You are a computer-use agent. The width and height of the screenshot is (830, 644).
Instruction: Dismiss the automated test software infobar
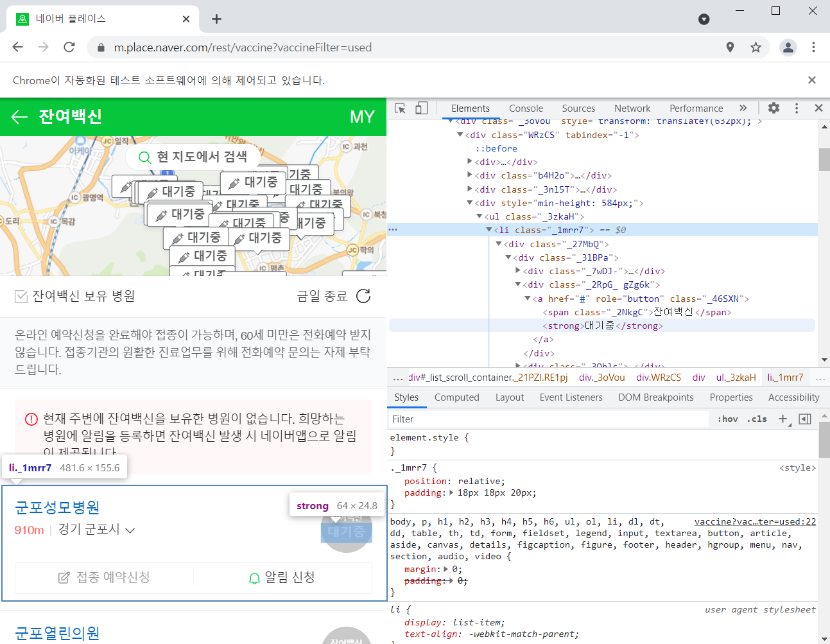tap(812, 80)
